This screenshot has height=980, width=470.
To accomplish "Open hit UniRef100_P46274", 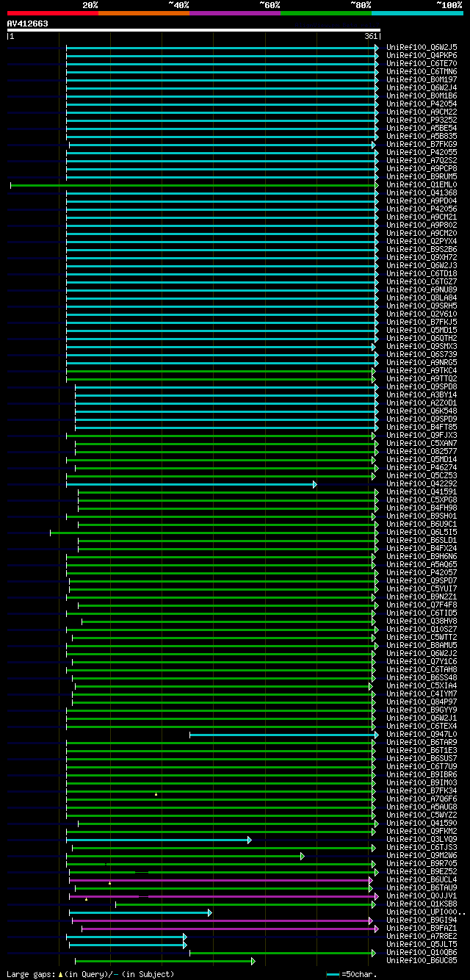I will [x=422, y=468].
